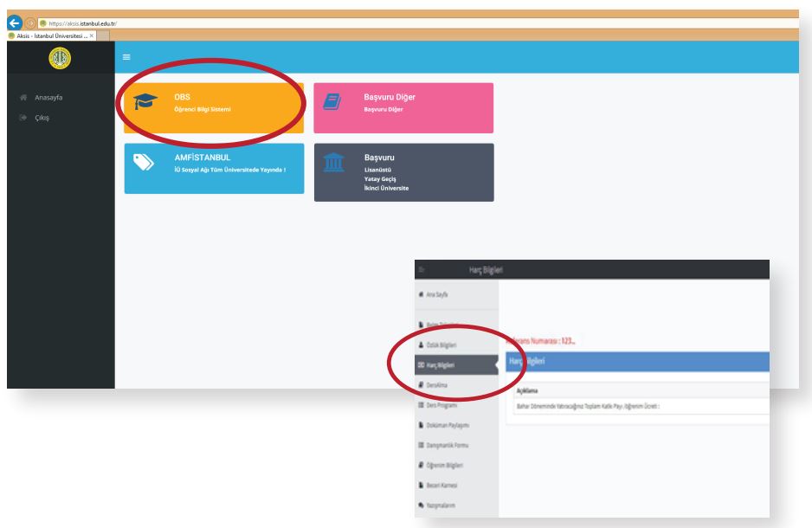Click the red Referans Numarası text

click(541, 341)
